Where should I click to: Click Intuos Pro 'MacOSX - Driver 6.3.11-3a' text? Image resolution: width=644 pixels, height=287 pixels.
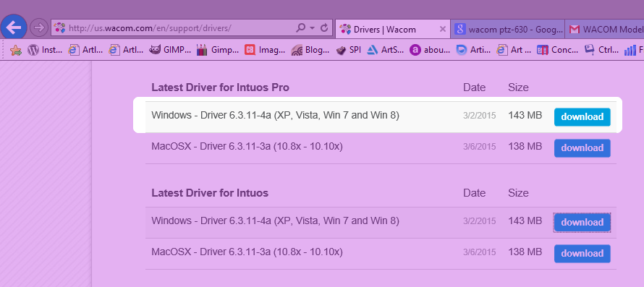pos(247,147)
